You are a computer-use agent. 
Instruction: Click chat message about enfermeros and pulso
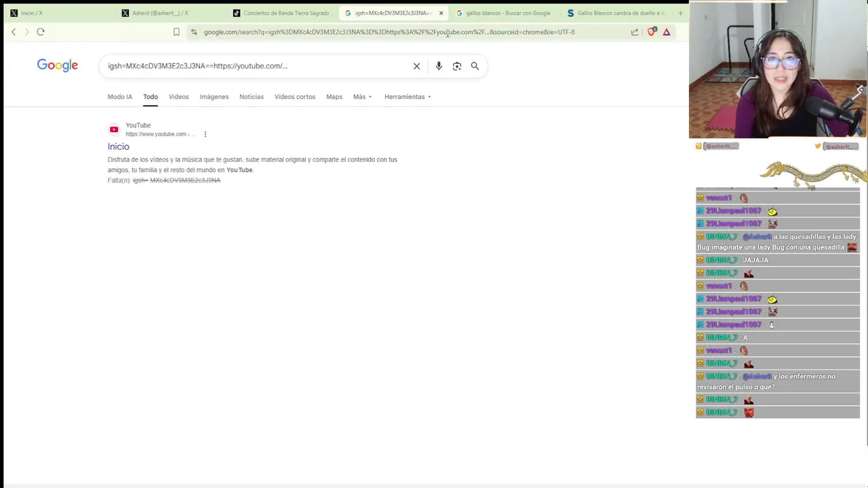[778, 382]
